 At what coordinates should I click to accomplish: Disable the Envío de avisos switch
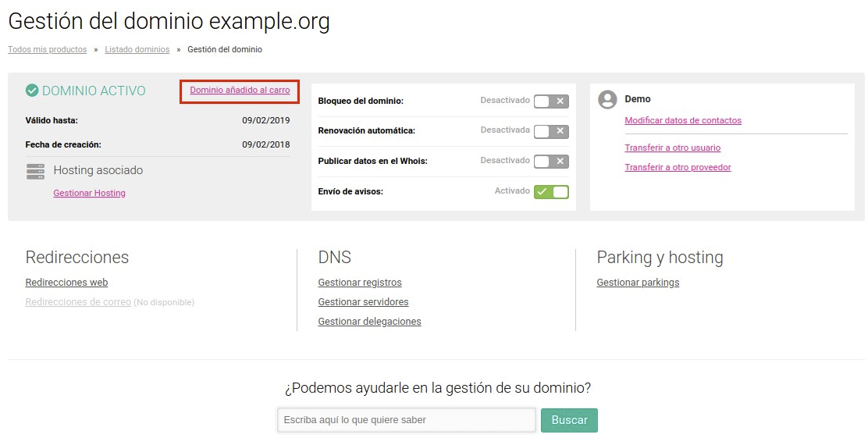[551, 191]
